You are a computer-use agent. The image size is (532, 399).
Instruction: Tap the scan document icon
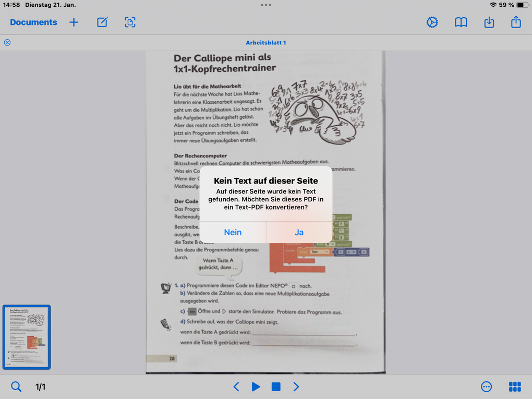130,22
